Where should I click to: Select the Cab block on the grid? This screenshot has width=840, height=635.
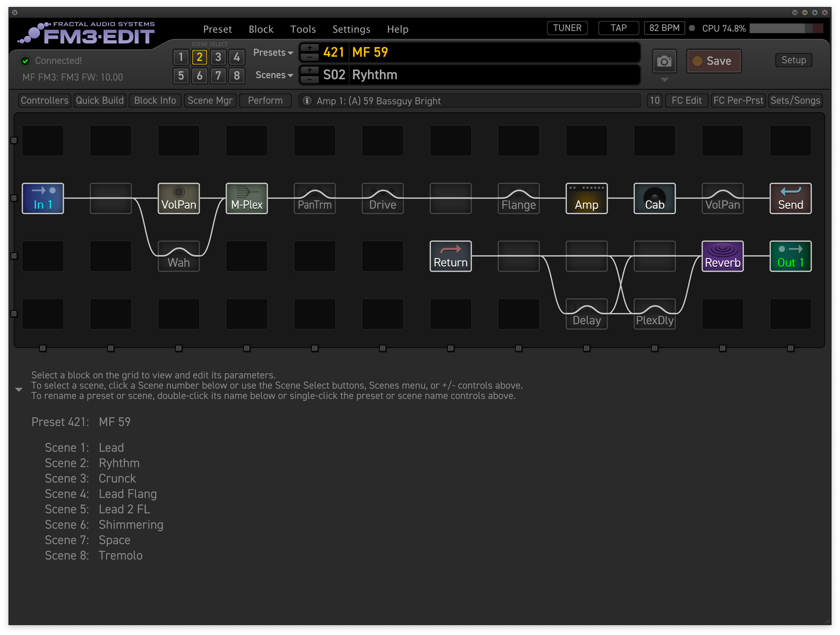pos(654,198)
